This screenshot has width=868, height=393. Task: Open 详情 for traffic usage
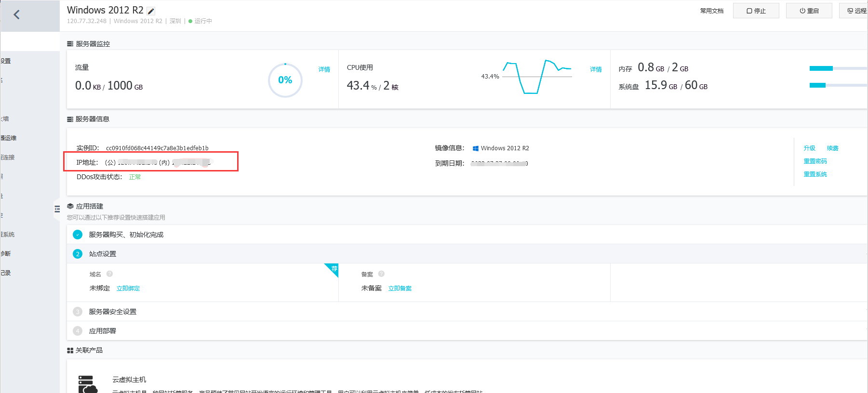pyautogui.click(x=324, y=69)
